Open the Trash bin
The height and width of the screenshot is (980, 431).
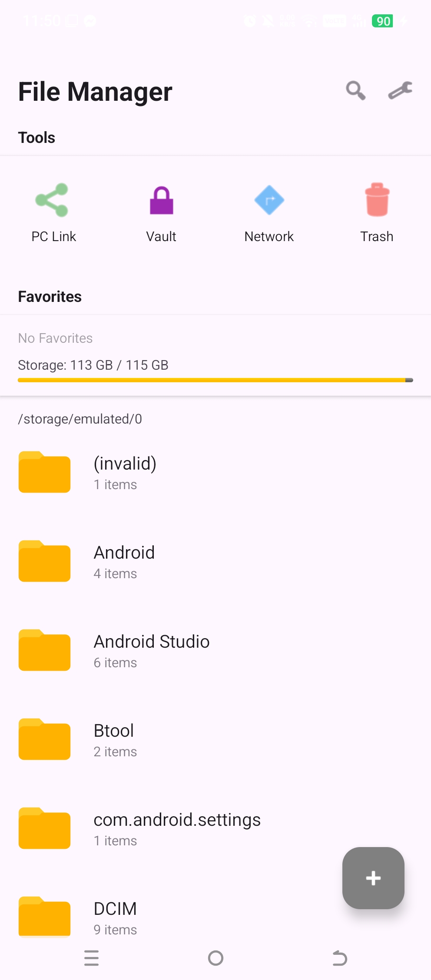(x=377, y=213)
